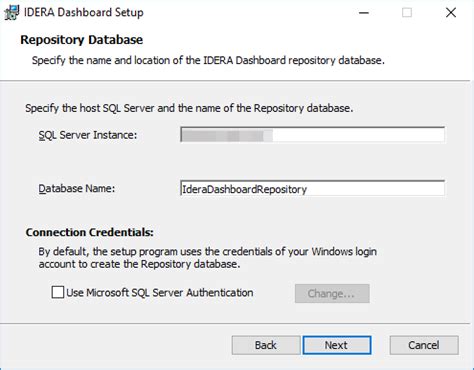Click the greyed-out maximize window icon
Screen dimensions: 474x370
pyautogui.click(x=407, y=13)
